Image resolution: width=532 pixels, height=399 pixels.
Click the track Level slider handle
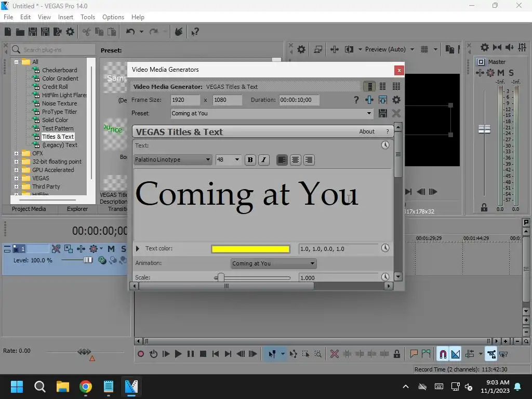[88, 260]
